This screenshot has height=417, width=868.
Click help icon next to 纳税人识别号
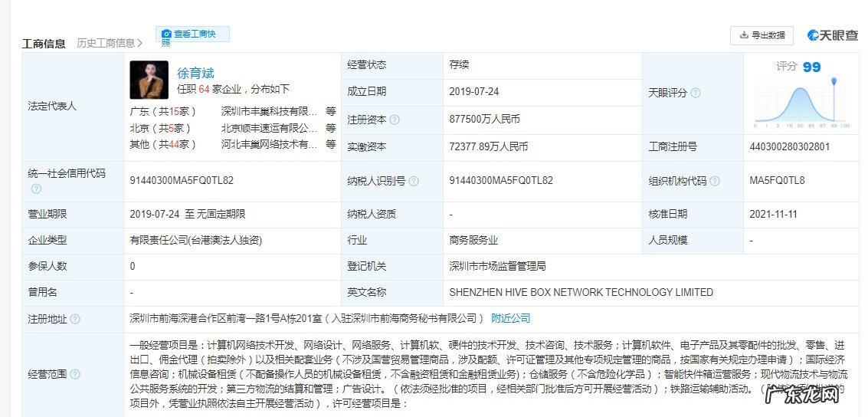coord(413,181)
